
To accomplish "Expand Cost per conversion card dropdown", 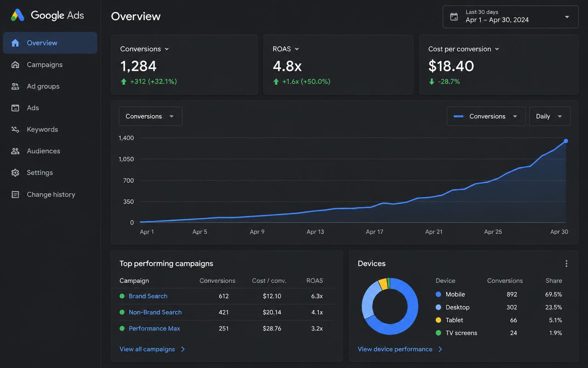I will (497, 49).
